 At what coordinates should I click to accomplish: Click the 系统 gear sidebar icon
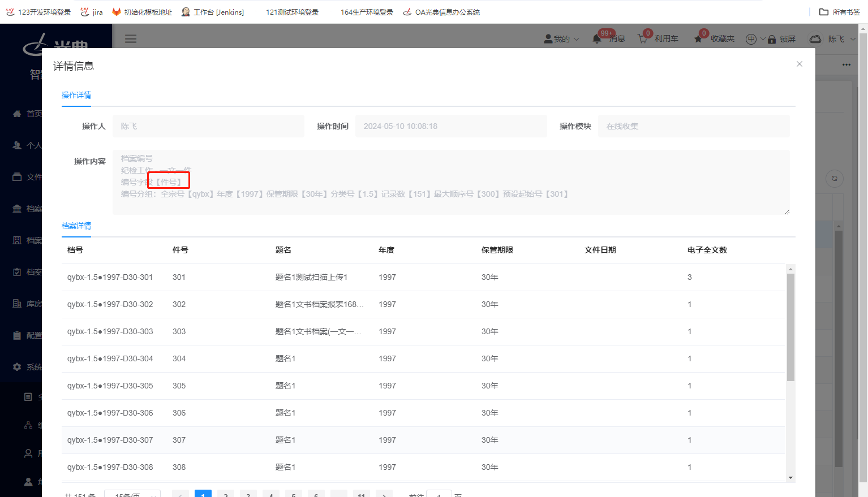pyautogui.click(x=17, y=367)
